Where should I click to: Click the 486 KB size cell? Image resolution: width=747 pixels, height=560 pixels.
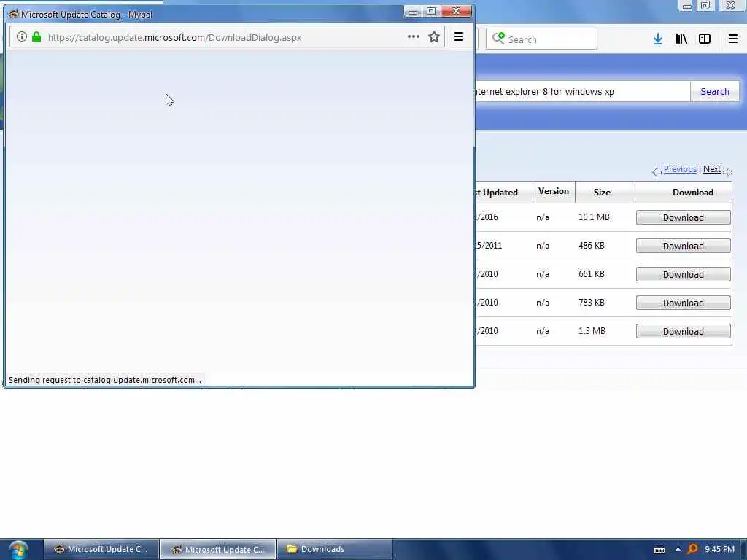tap(591, 246)
